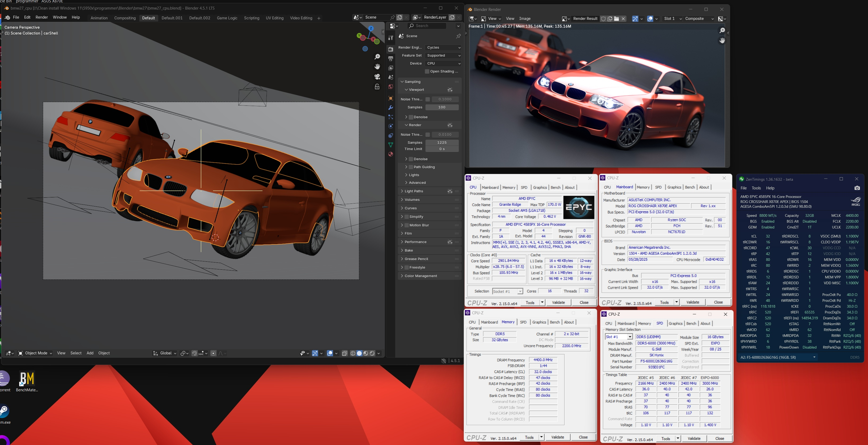
Task: Open the Object Data mesh properties tab
Action: (391, 145)
